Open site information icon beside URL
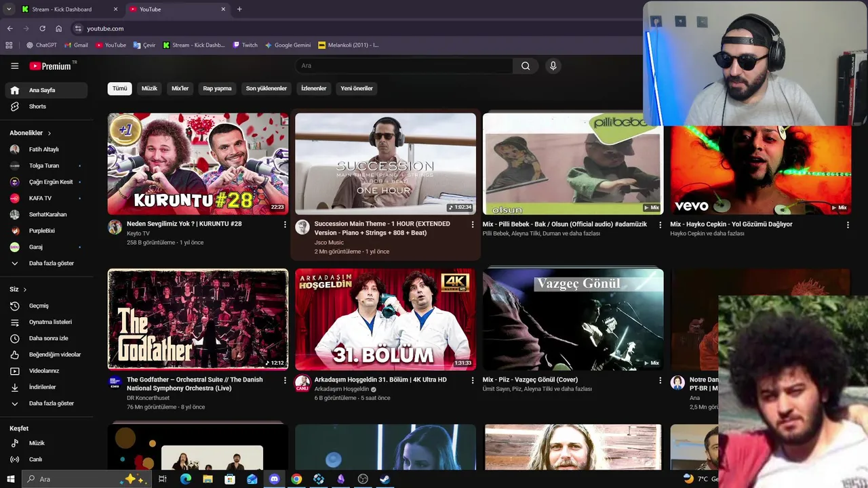The image size is (868, 488). point(78,28)
